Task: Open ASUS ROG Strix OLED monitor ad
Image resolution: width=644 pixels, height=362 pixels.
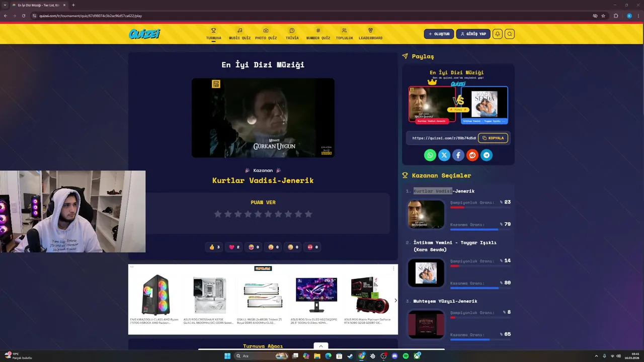Action: click(316, 300)
